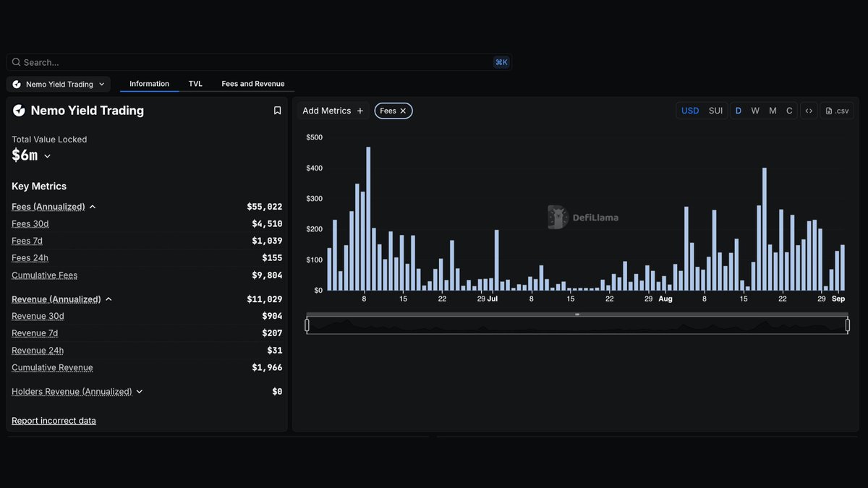Collapse Fees (Annualized) section

[x=93, y=207]
